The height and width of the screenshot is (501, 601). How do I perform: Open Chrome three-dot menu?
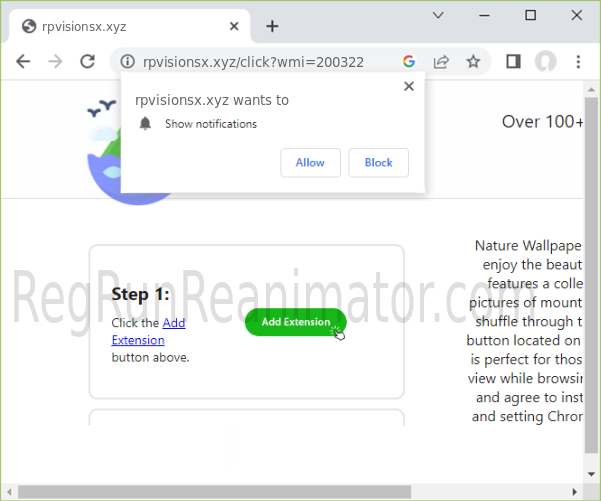click(x=578, y=61)
